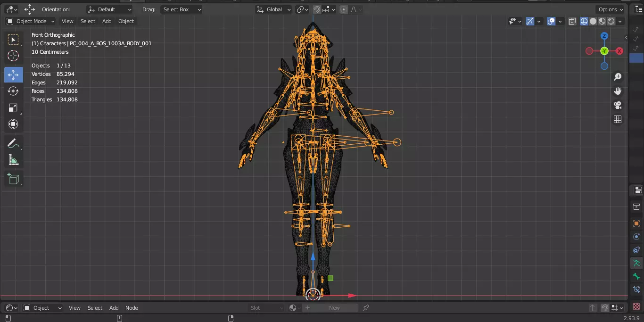Toggle X-Ray mode
Image resolution: width=644 pixels, height=322 pixels.
pyautogui.click(x=572, y=21)
